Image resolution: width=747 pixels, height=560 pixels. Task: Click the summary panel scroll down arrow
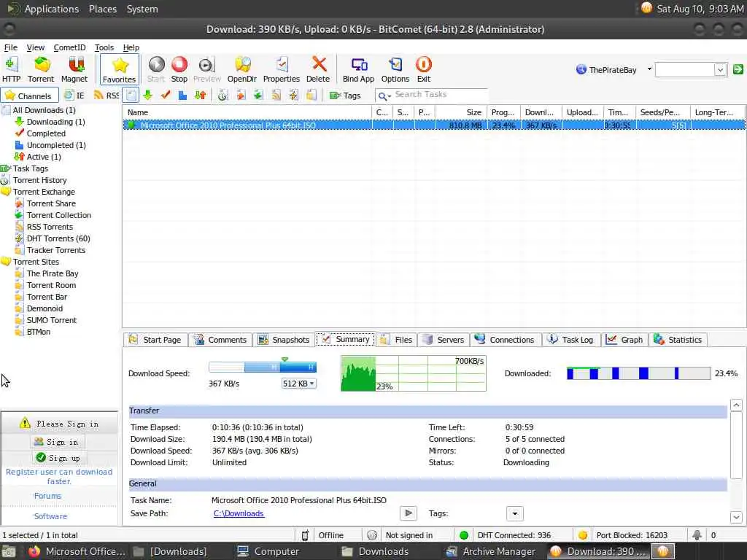click(x=736, y=517)
